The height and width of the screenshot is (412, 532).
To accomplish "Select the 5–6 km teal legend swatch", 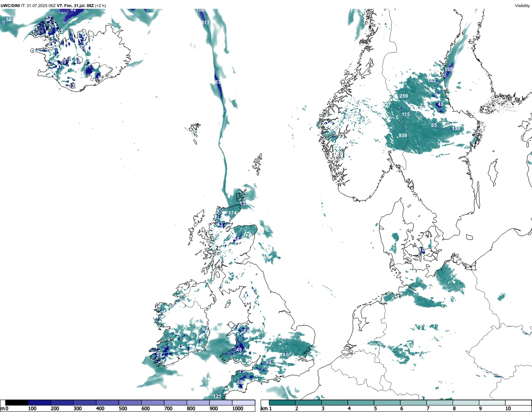I will 387,402.
